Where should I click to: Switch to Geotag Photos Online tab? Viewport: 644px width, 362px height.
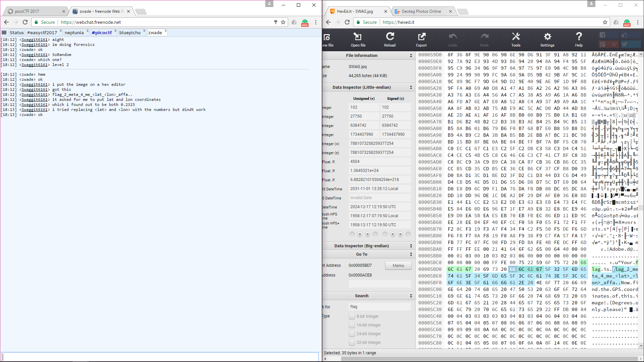tap(422, 11)
